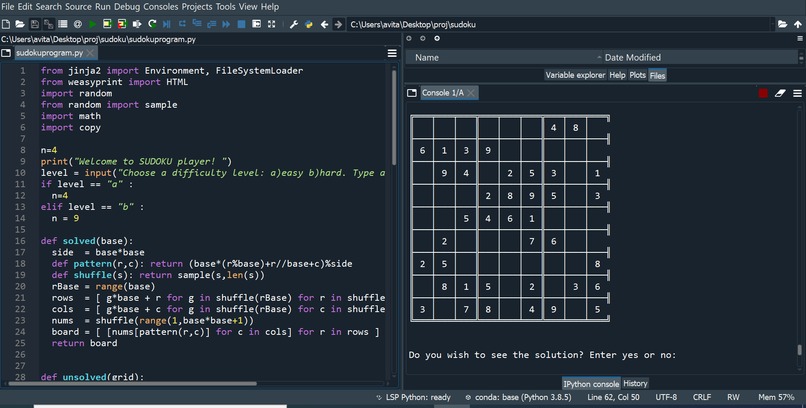The width and height of the screenshot is (806, 408).
Task: Change to parent directory up arrow
Action: pyautogui.click(x=797, y=24)
